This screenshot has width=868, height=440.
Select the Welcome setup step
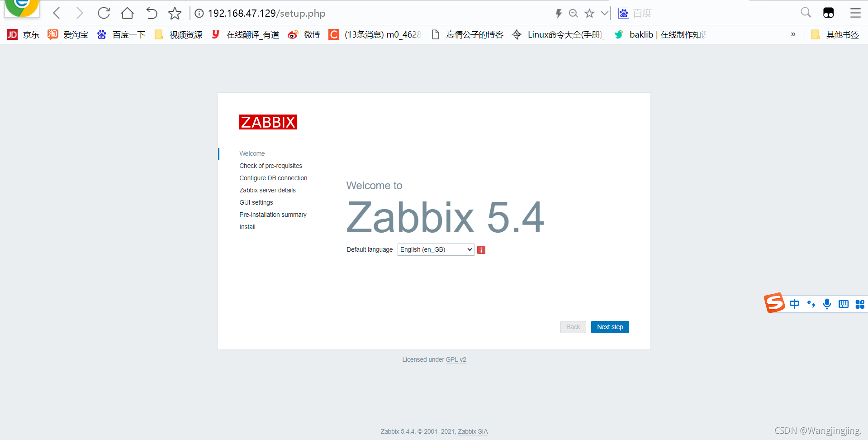click(252, 153)
